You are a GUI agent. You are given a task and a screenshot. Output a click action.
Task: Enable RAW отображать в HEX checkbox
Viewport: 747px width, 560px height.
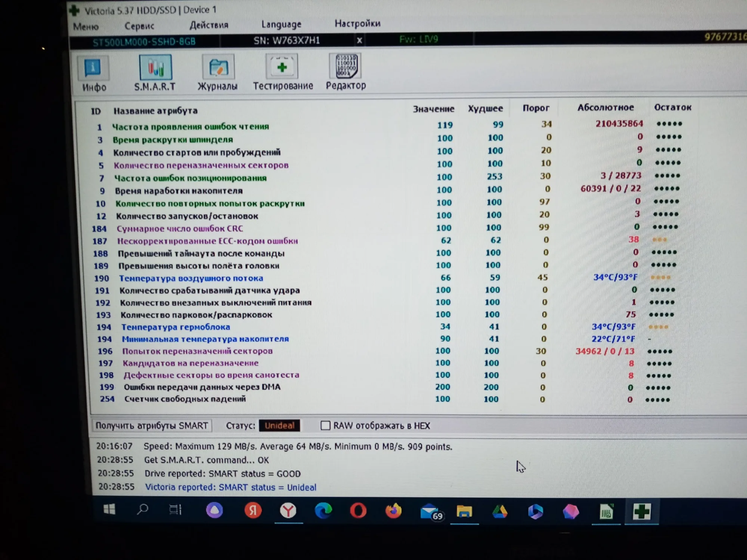325,426
